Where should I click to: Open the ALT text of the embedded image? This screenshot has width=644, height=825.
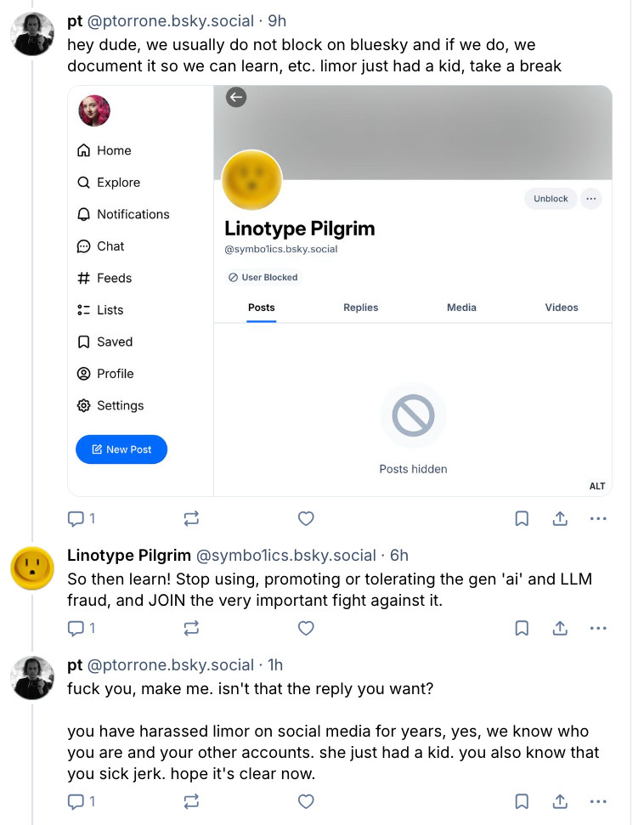(597, 486)
